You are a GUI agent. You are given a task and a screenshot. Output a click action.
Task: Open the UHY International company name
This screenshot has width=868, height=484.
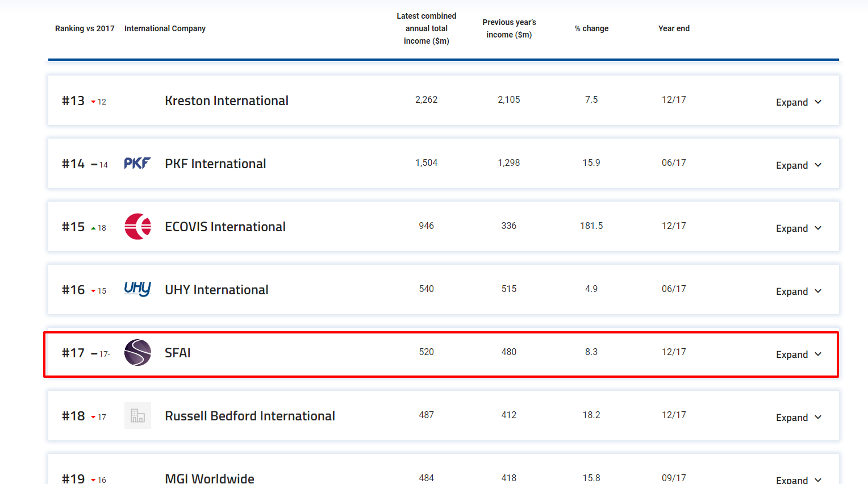point(216,290)
